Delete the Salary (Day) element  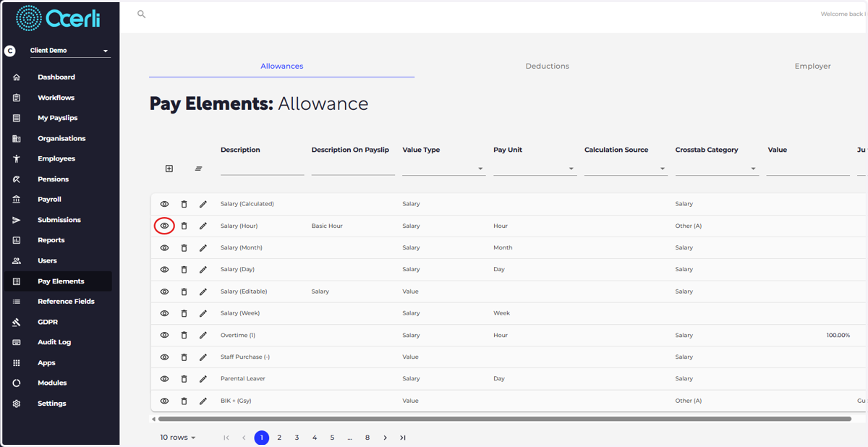click(184, 269)
